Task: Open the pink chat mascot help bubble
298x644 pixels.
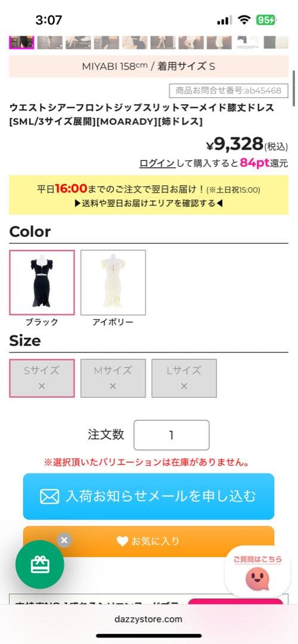Action: click(257, 572)
